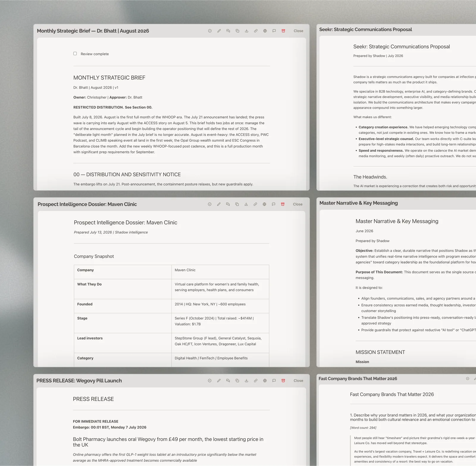The height and width of the screenshot is (466, 476).
Task: Click copy icon in Monthly Strategic Brief toolbar
Action: (237, 31)
